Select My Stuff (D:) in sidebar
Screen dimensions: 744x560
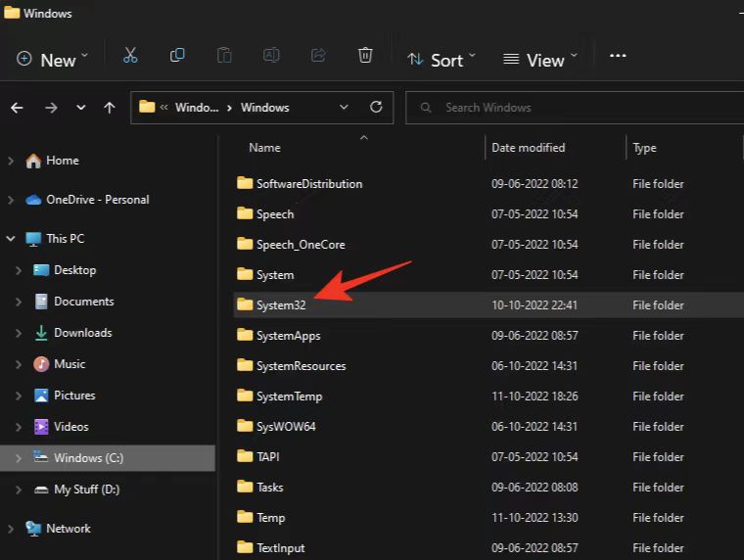108,490
